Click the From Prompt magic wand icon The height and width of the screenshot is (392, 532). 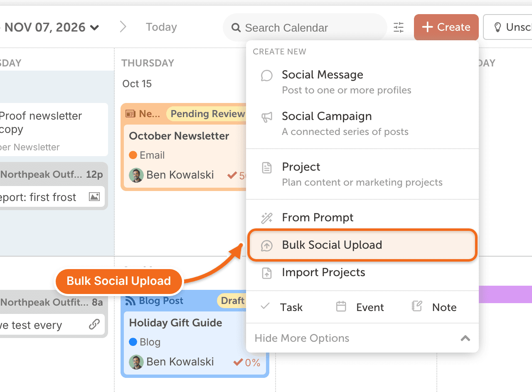click(x=266, y=218)
